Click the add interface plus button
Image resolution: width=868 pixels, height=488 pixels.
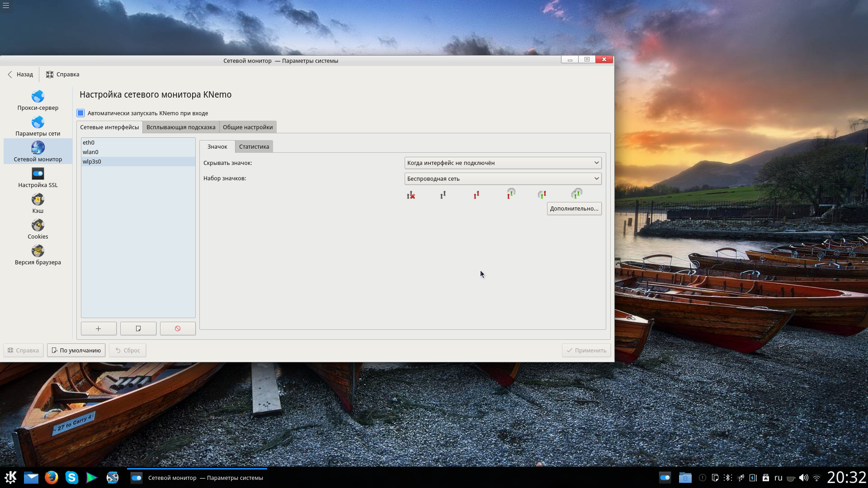(x=99, y=328)
